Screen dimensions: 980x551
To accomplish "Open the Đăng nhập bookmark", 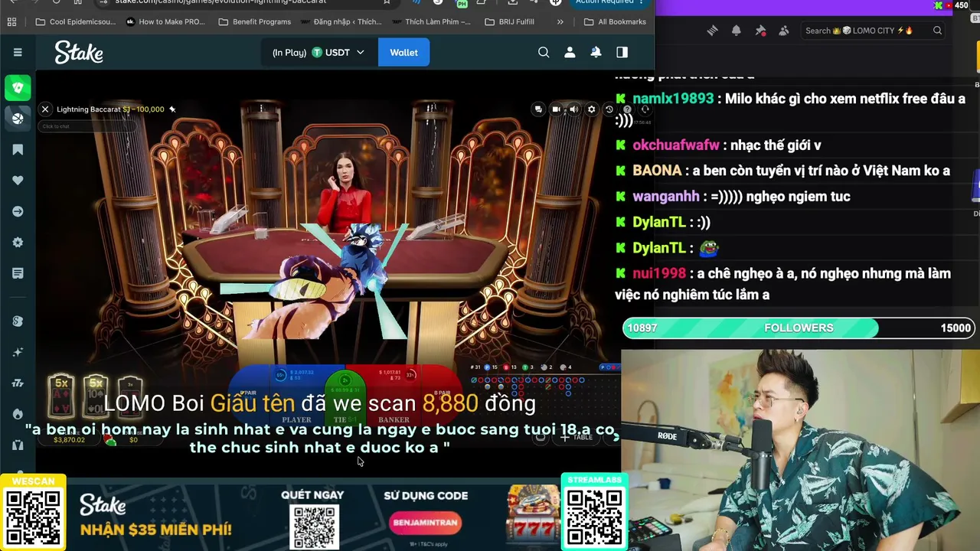I will tap(340, 21).
